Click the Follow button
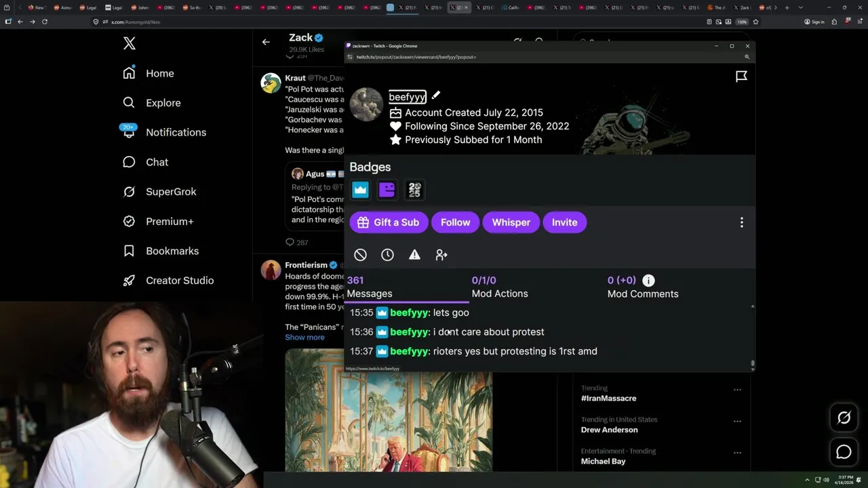Screen dimensions: 868x488 tap(456, 222)
